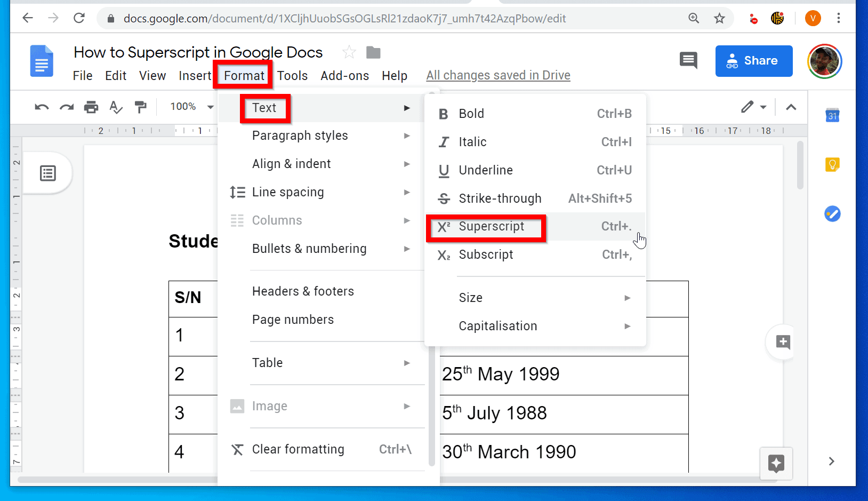
Task: Click the zoom magnifier icon in address bar
Action: [694, 18]
